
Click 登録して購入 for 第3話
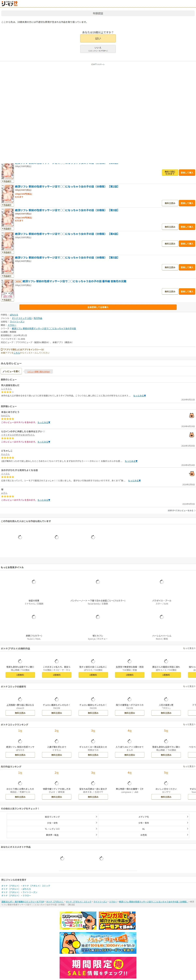pos(187,227)
